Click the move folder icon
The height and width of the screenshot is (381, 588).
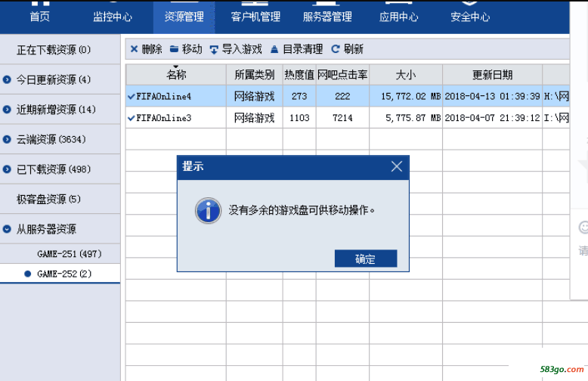[174, 48]
